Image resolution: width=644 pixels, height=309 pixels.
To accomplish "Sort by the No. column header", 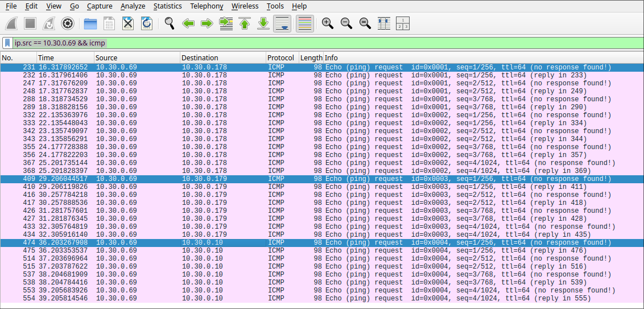I will pos(18,58).
